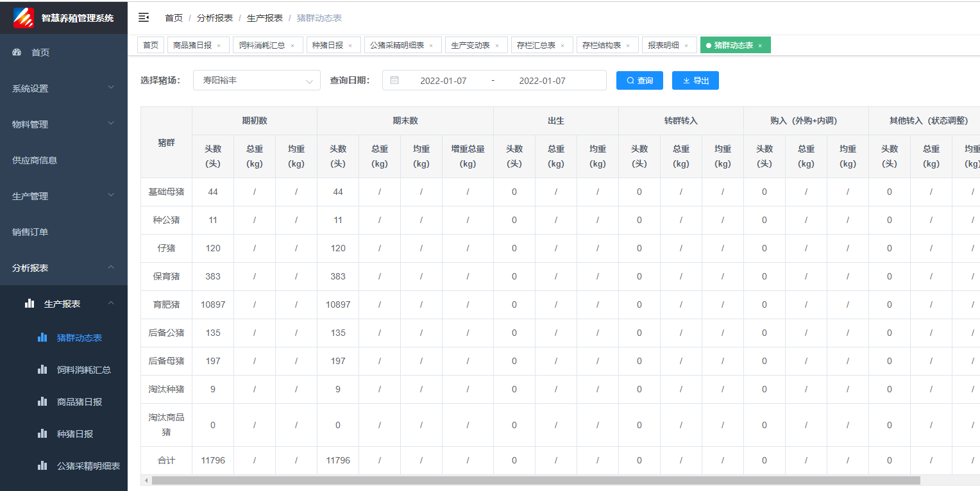Image resolution: width=980 pixels, height=491 pixels.
Task: Expand the 物料管理 sidebar menu
Action: (63, 124)
